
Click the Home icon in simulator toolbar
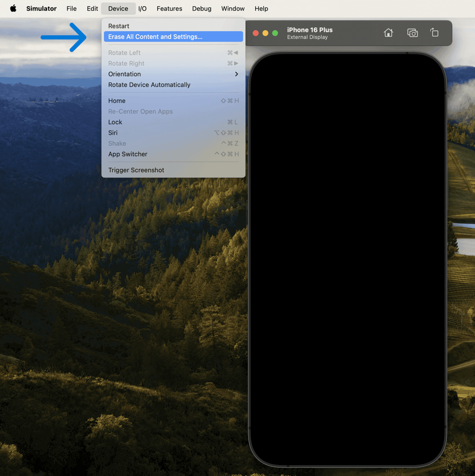pos(388,33)
